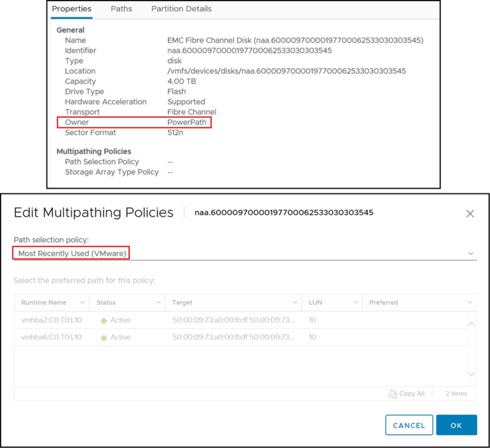Image resolution: width=490 pixels, height=448 pixels.
Task: Click the General section heading
Action: (70, 30)
